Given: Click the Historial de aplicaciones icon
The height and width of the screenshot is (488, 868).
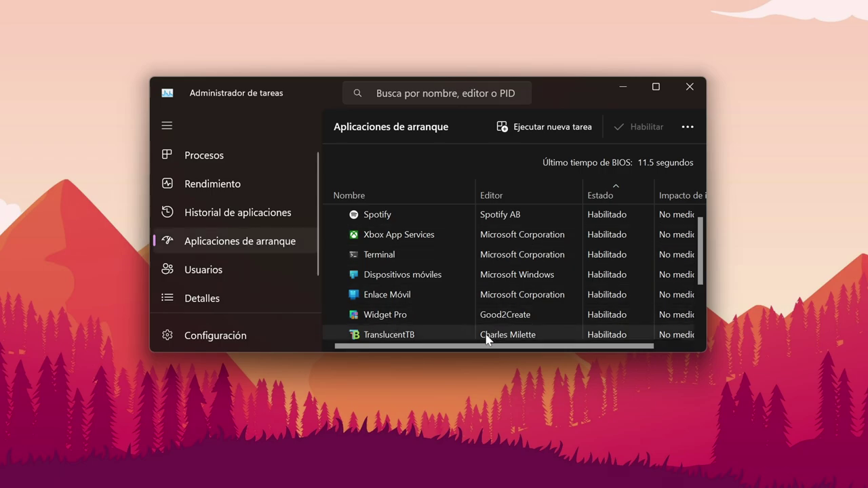Looking at the screenshot, I should click(x=167, y=211).
